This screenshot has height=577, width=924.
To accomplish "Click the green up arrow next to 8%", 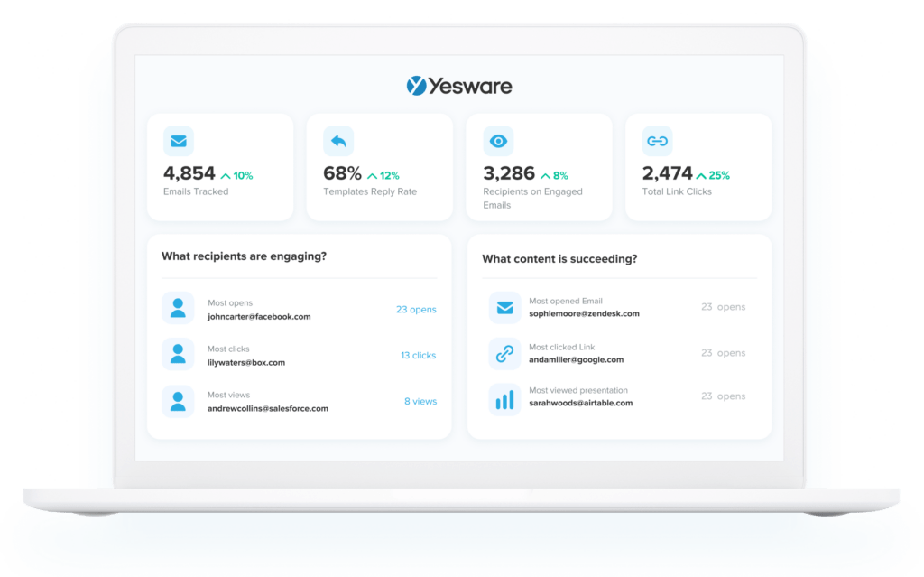I will click(546, 176).
